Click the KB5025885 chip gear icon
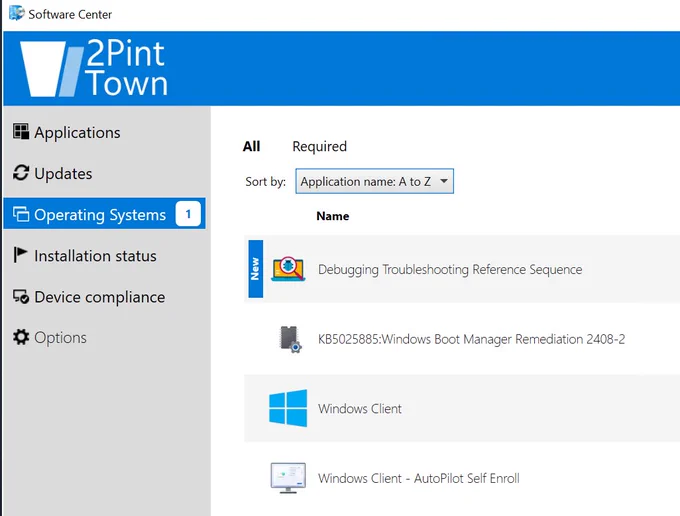The width and height of the screenshot is (680, 516). coord(290,339)
